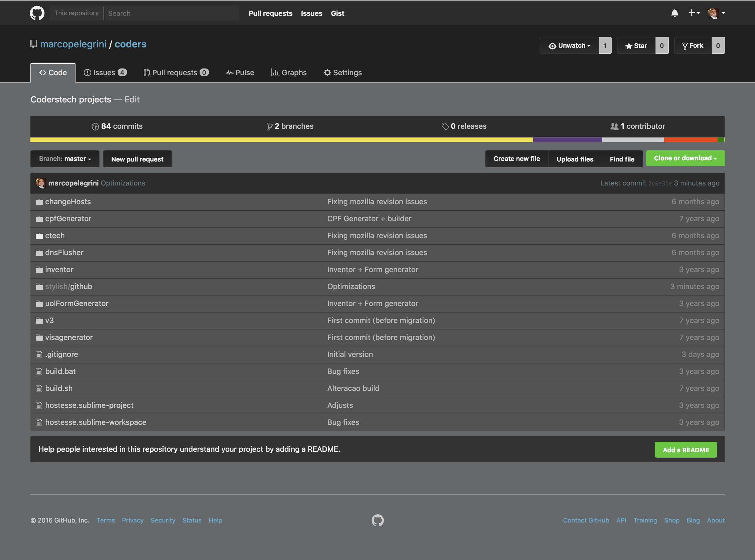Open the Unwatch dropdown
The height and width of the screenshot is (560, 755).
coord(569,45)
